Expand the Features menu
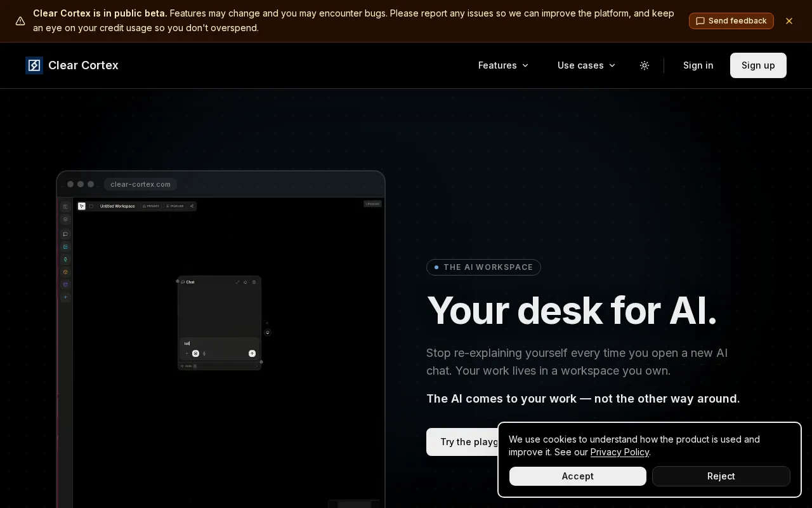Image resolution: width=812 pixels, height=508 pixels. [504, 65]
